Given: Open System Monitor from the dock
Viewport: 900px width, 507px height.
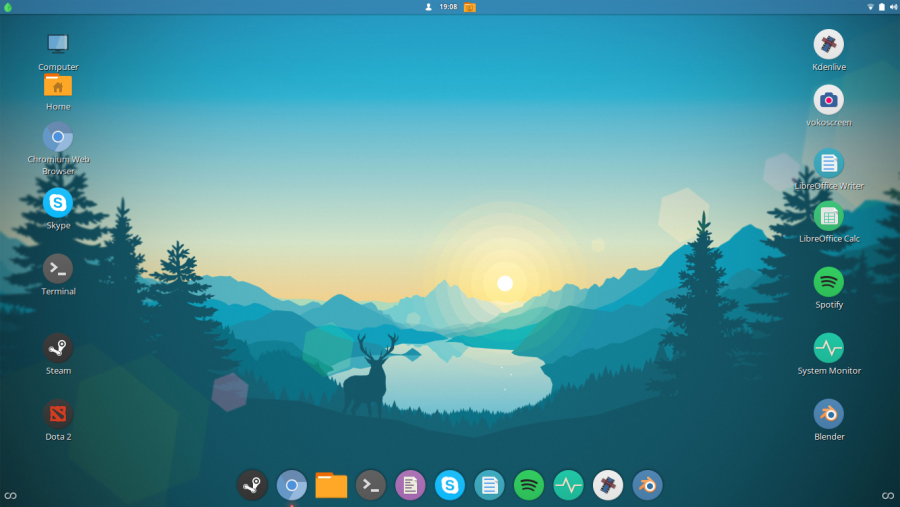Looking at the screenshot, I should point(568,485).
